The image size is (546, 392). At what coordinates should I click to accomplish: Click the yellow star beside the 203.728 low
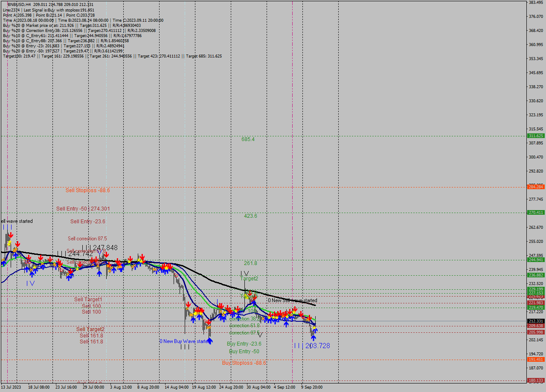(314, 328)
